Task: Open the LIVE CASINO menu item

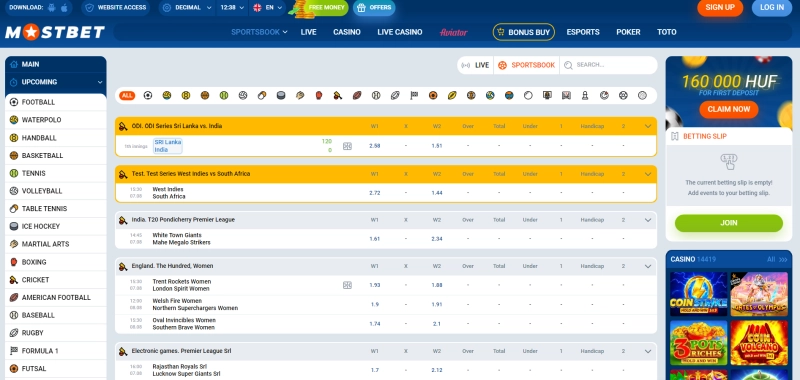Action: 399,32
